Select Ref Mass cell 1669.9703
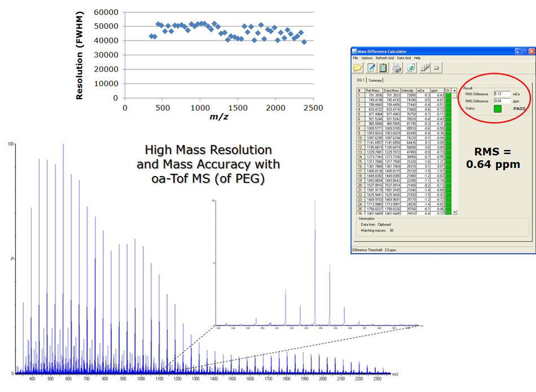Image resolution: width=536 pixels, height=392 pixels. pos(374,199)
